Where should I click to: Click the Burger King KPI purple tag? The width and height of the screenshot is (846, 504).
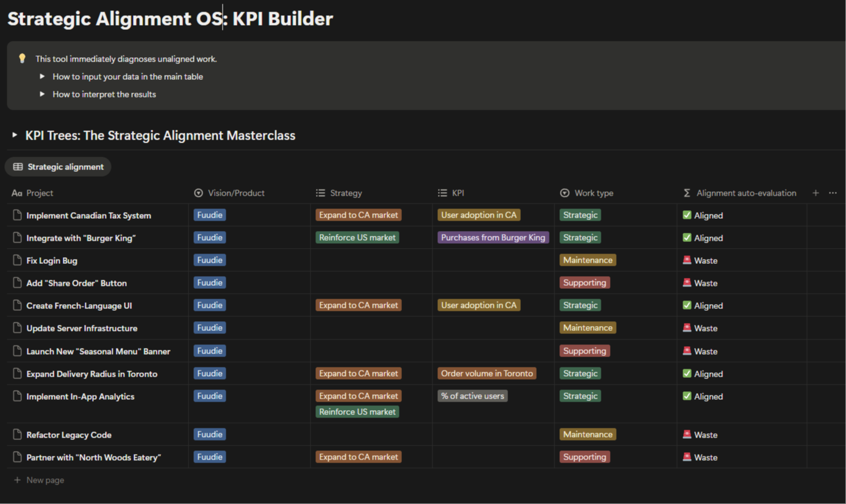coord(493,238)
